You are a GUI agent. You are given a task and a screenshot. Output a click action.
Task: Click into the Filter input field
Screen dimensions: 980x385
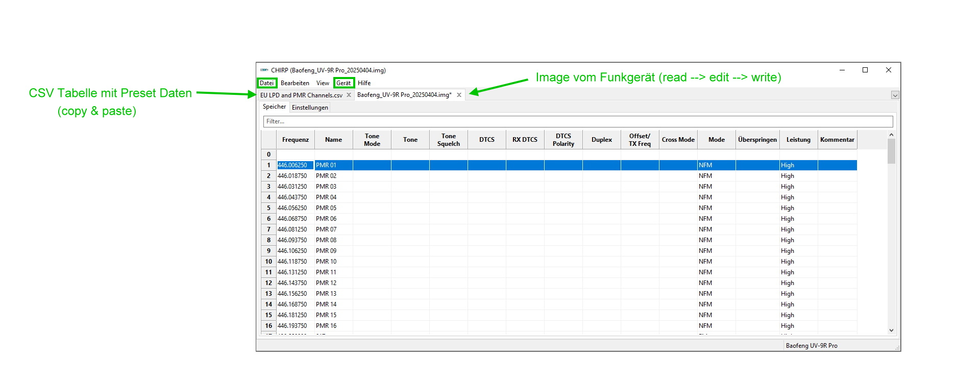pos(578,121)
